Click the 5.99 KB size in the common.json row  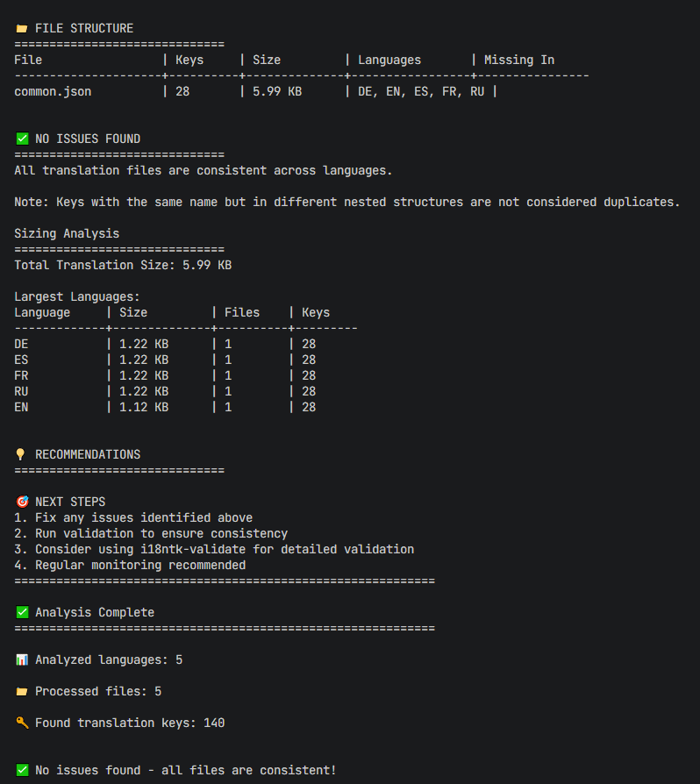277,91
